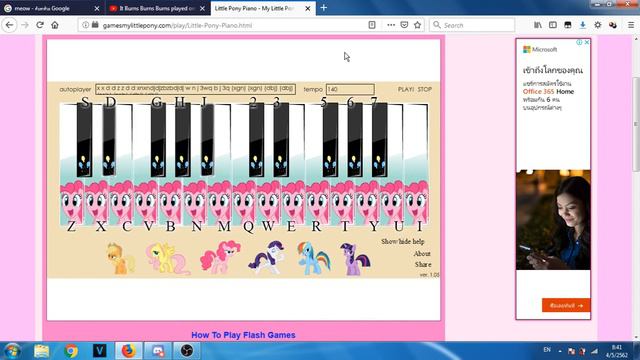Tap the white key labeled W
The width and height of the screenshot is (640, 360).
click(269, 202)
